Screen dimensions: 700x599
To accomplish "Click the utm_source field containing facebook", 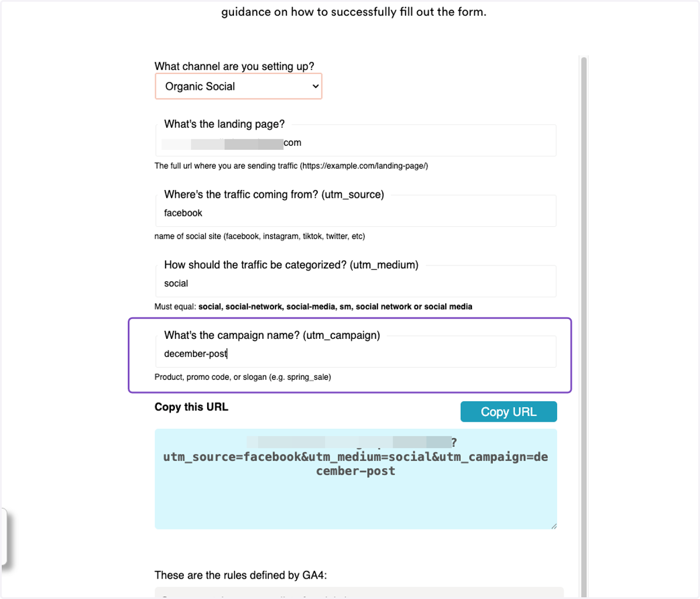I will [356, 213].
